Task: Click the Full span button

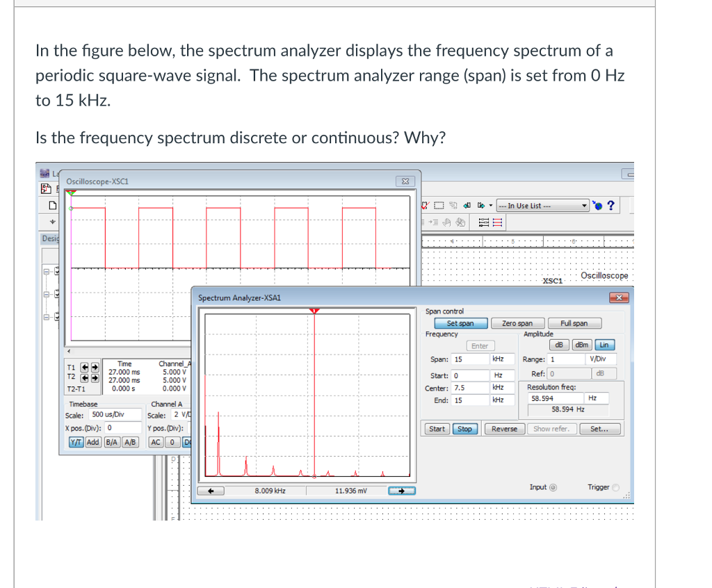Action: point(574,322)
